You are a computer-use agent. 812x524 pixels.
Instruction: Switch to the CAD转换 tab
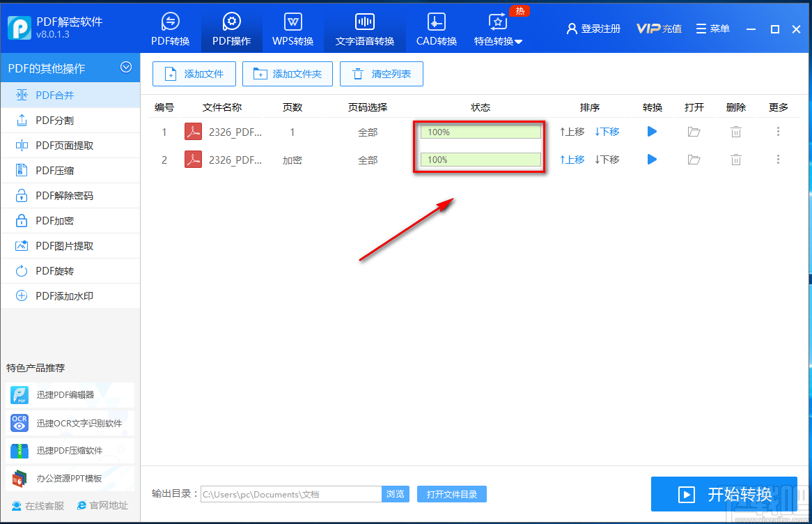point(436,29)
